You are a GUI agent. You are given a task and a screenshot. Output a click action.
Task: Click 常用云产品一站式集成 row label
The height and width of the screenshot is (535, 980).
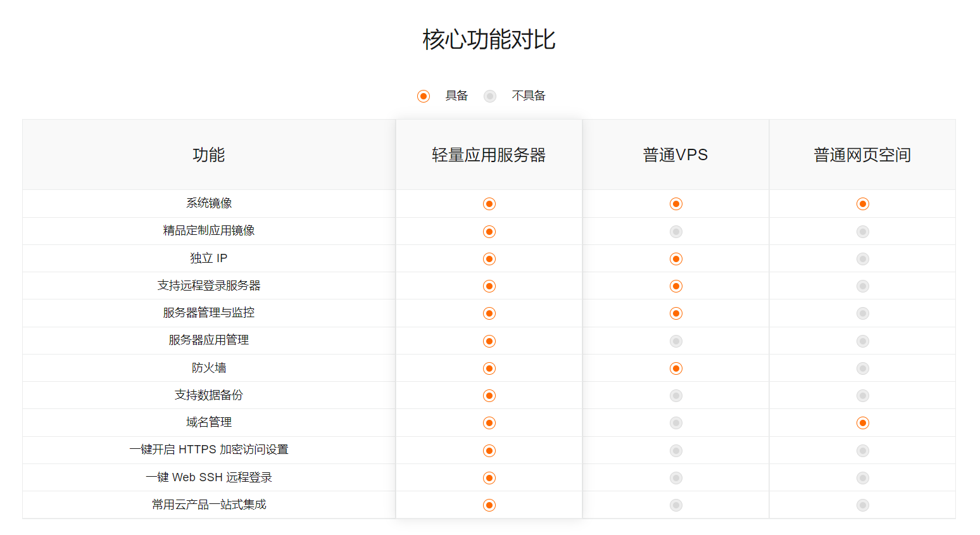pyautogui.click(x=209, y=505)
